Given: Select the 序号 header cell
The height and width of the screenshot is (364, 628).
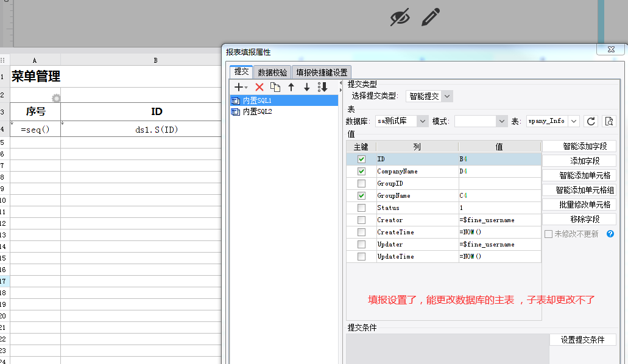Looking at the screenshot, I should click(36, 112).
